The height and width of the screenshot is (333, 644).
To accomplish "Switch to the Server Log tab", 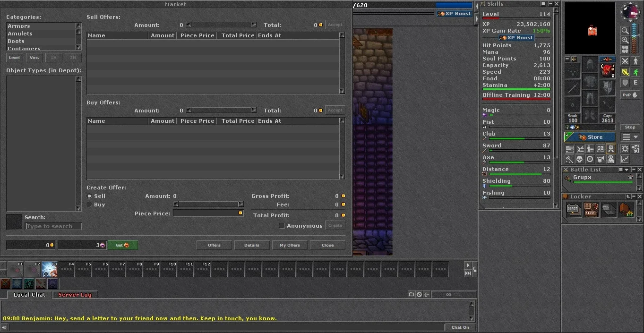I will 75,295.
